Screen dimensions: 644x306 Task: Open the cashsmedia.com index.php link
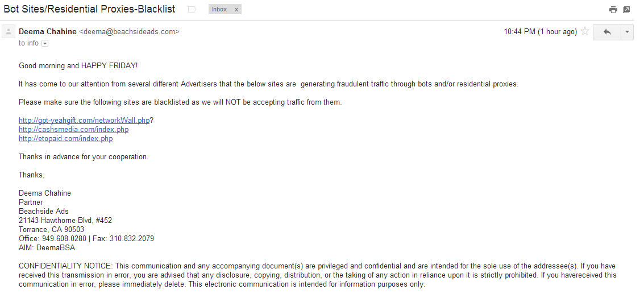tap(73, 129)
